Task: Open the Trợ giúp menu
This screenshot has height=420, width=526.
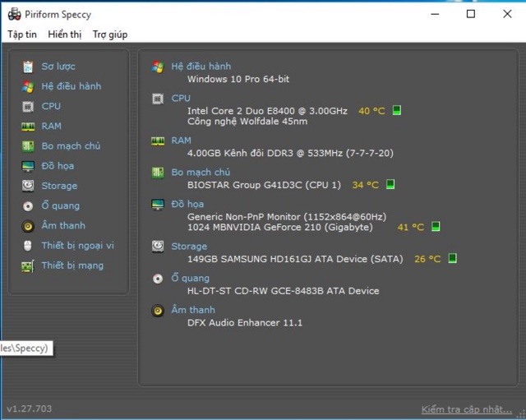Action: click(110, 35)
